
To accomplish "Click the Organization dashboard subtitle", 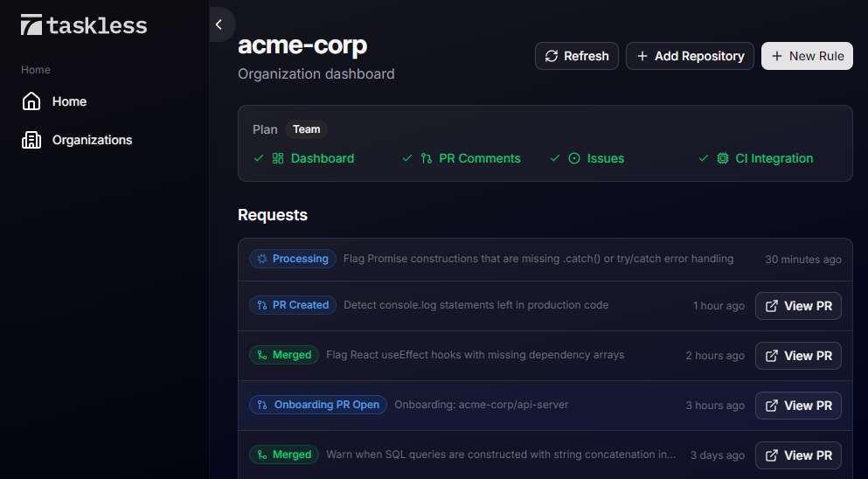I will pyautogui.click(x=316, y=73).
